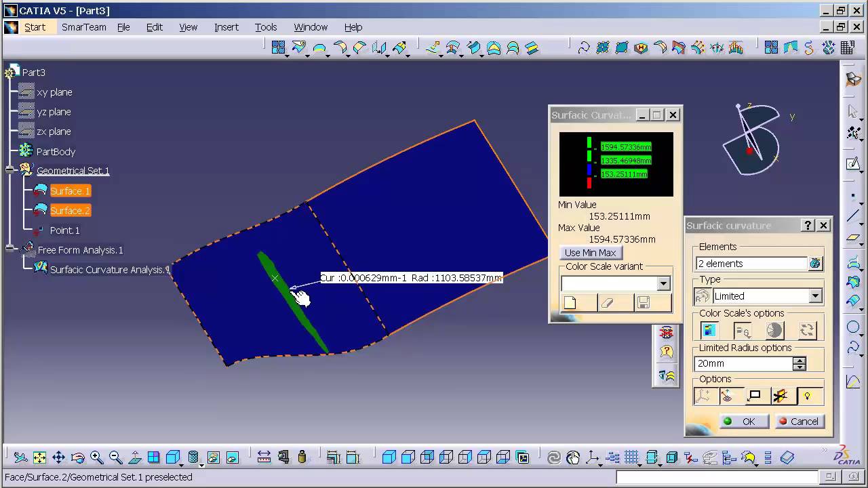Click the Cancel button
Screen dimensions: 868x488
coord(799,422)
